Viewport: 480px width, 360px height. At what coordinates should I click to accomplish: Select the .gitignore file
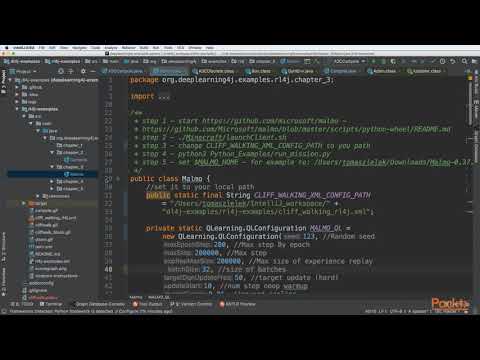pos(35,290)
